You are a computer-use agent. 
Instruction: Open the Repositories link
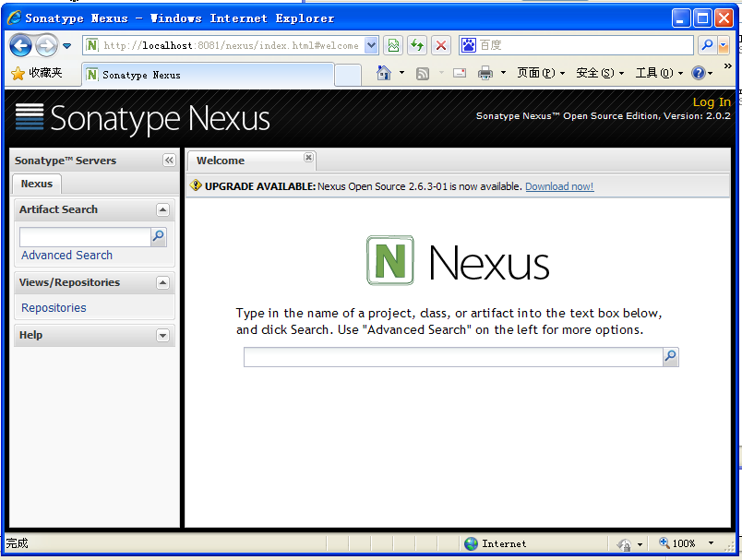(54, 308)
